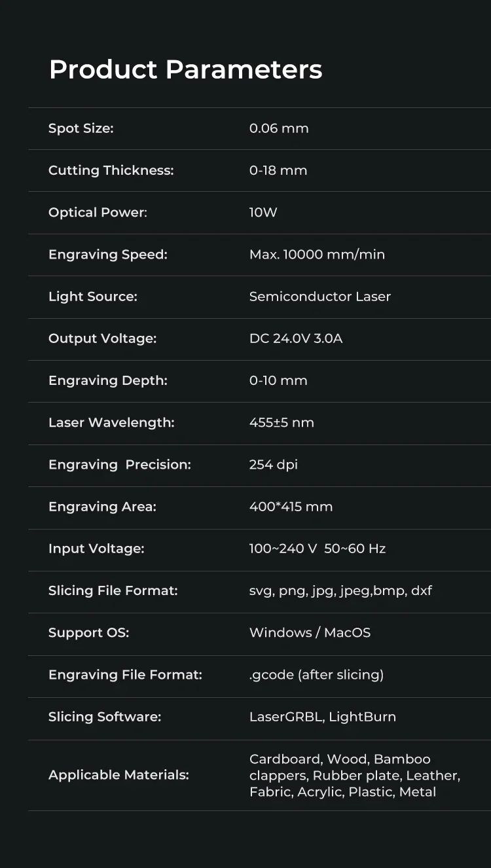The width and height of the screenshot is (491, 868).
Task: Click the 0.06 mm value
Action: 279,128
